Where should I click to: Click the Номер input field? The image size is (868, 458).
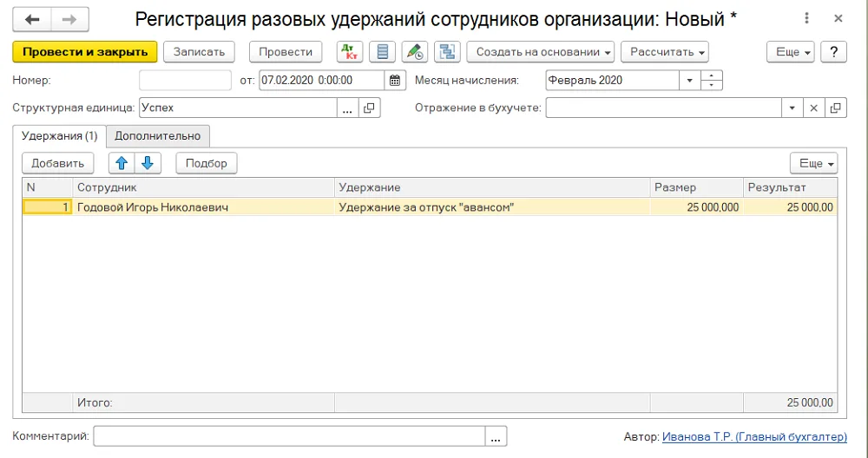pos(186,80)
